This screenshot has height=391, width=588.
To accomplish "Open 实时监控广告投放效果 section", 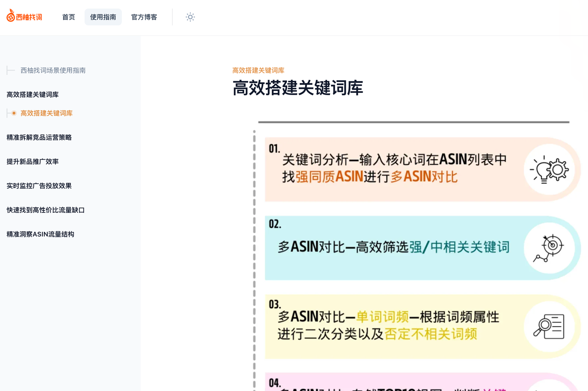I will (x=39, y=186).
